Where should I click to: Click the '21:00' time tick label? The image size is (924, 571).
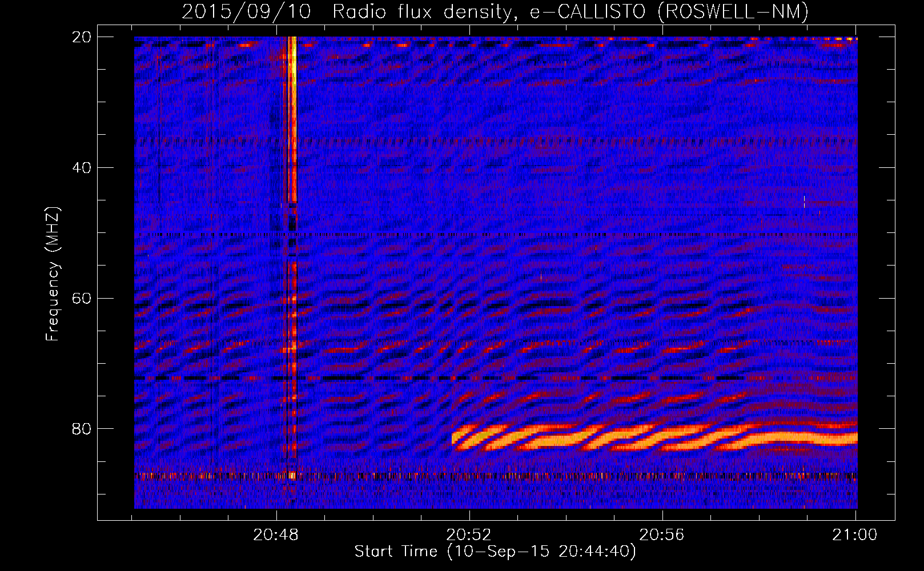coord(854,534)
